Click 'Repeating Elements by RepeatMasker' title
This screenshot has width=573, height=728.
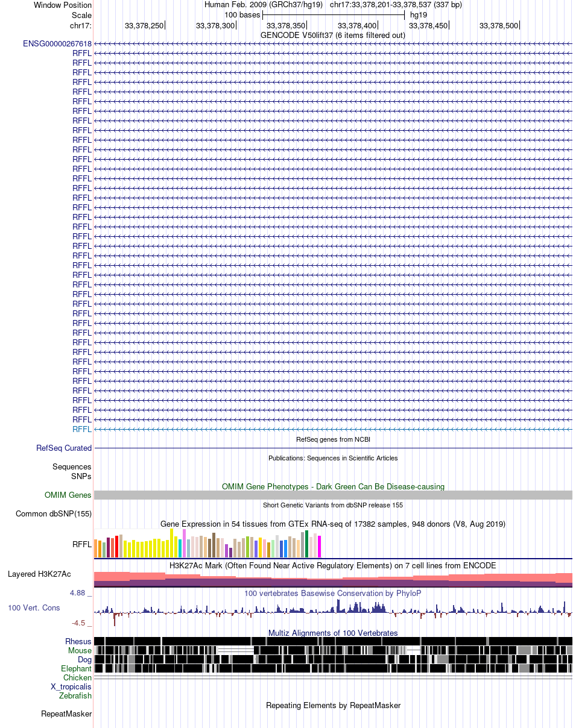(x=333, y=705)
